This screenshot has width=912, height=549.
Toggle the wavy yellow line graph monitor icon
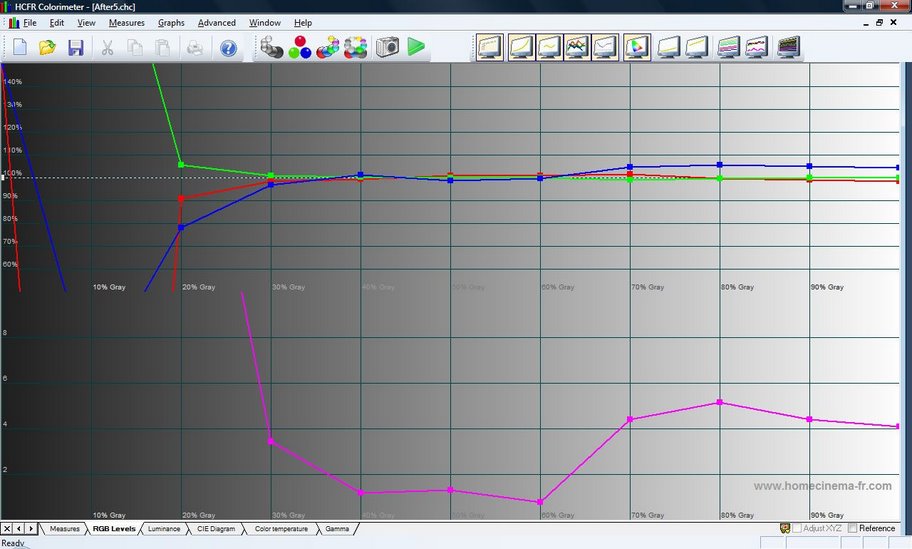click(548, 47)
